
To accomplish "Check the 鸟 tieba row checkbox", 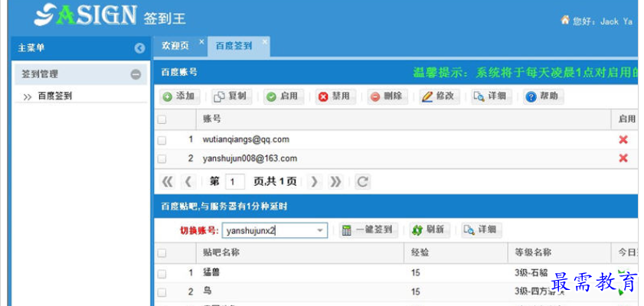I will pos(162,292).
